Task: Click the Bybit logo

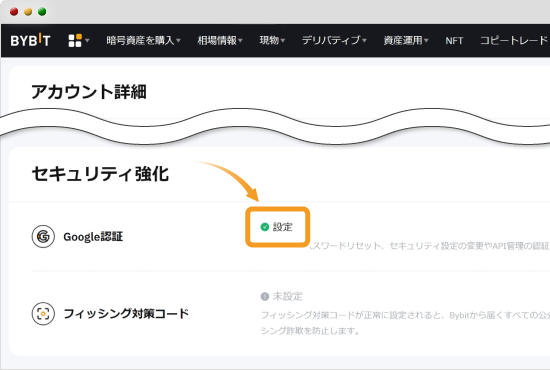Action: [31, 40]
